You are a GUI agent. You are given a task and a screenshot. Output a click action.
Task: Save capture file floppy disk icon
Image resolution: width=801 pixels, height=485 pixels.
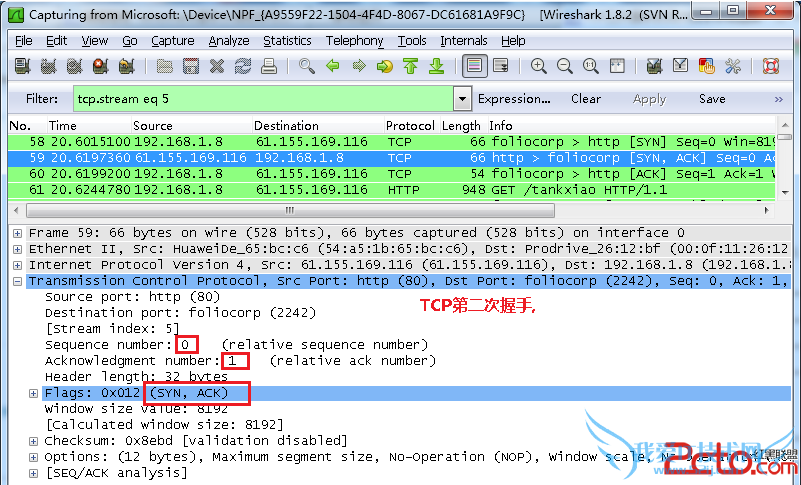(x=191, y=66)
